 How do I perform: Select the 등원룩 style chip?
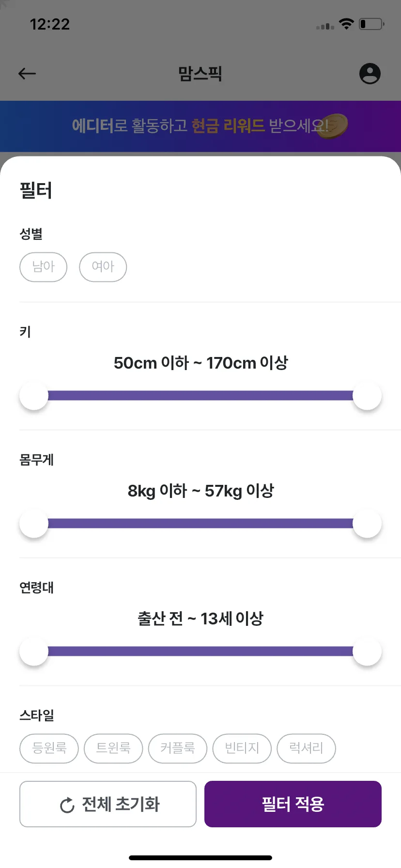[x=49, y=748]
